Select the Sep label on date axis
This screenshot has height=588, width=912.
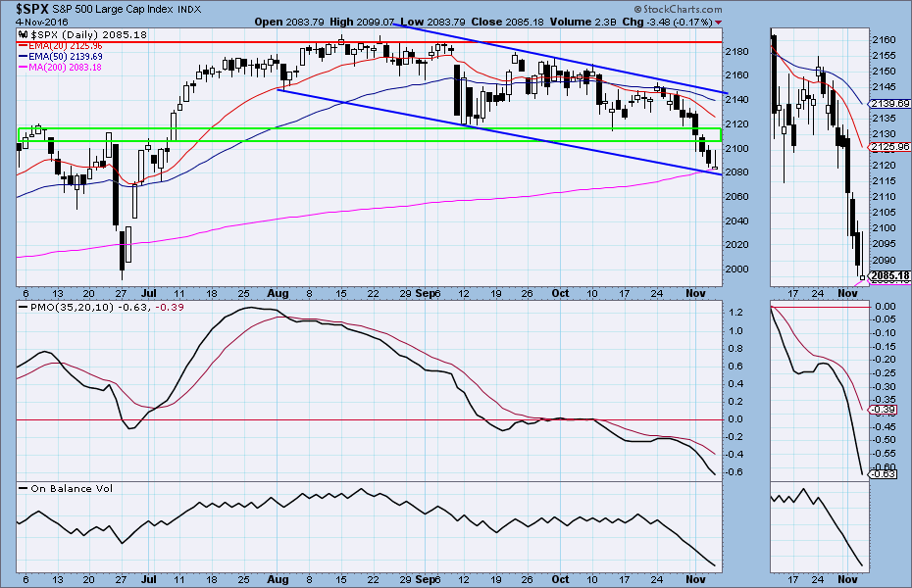pos(427,292)
